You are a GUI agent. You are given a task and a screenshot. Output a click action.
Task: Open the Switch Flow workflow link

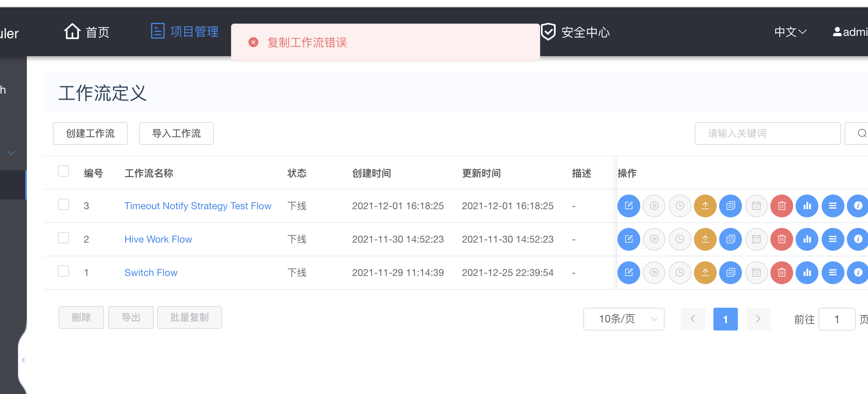[151, 273]
